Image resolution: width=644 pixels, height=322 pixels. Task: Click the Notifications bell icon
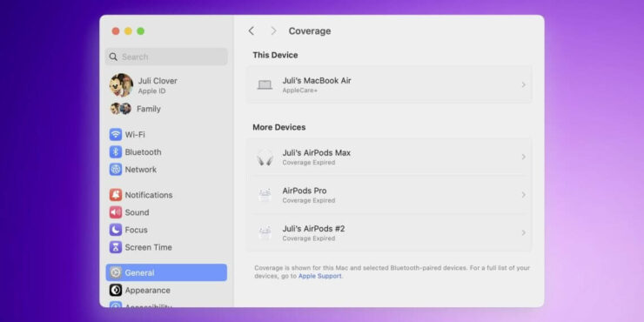point(116,195)
